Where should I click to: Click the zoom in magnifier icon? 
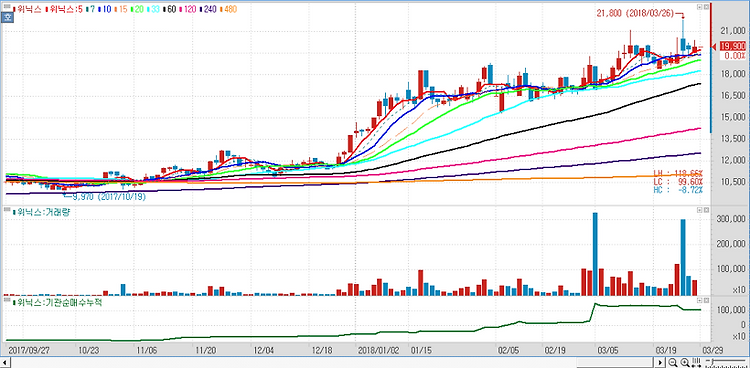(684, 362)
